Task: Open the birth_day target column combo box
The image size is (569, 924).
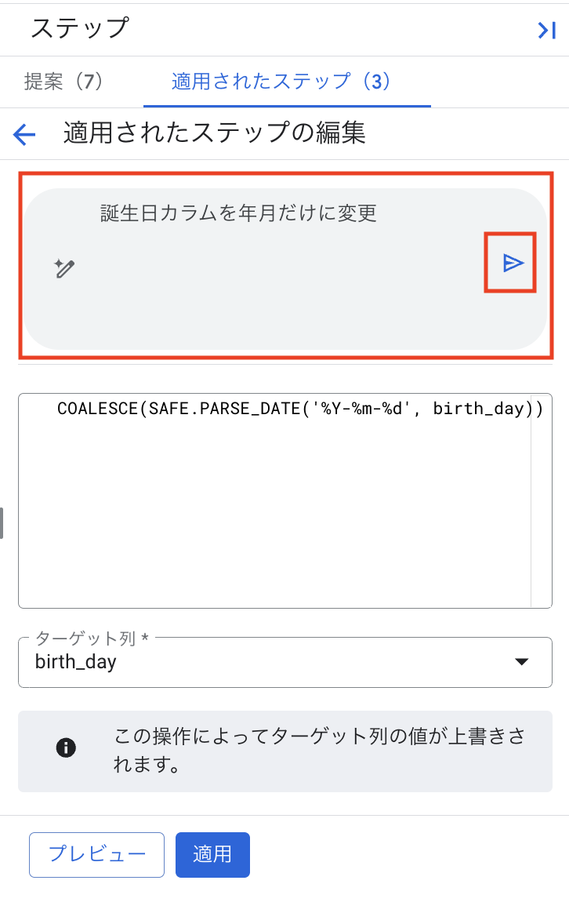Action: tap(266, 662)
